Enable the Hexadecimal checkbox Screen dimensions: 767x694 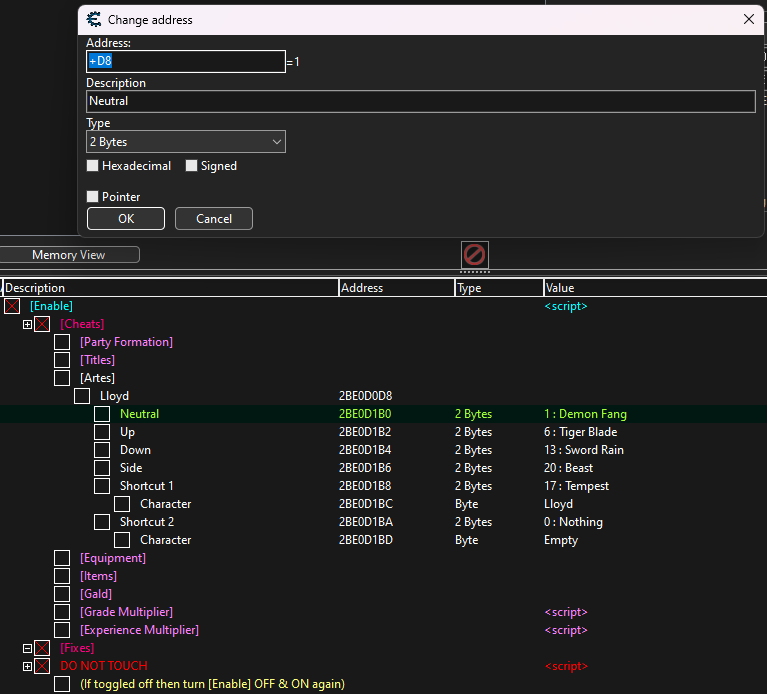[92, 166]
